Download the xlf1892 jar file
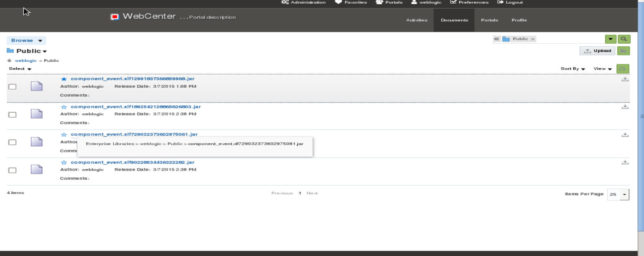This screenshot has width=644, height=256. [x=625, y=107]
